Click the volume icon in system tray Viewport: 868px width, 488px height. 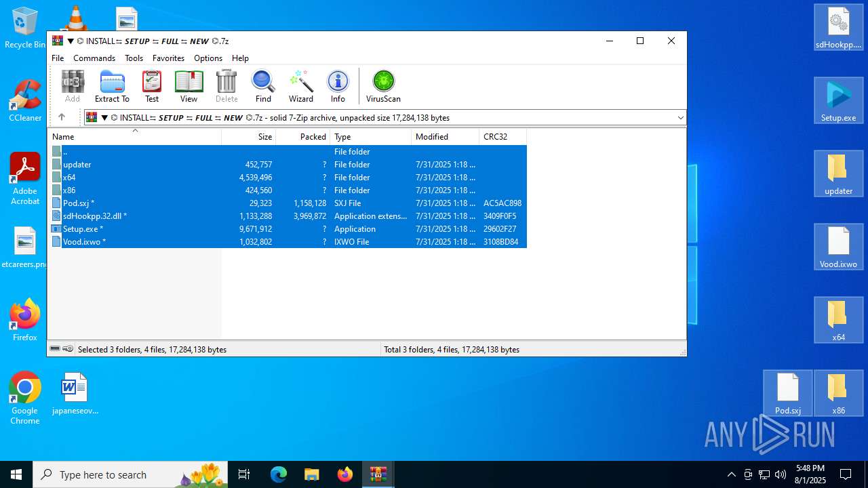(781, 474)
